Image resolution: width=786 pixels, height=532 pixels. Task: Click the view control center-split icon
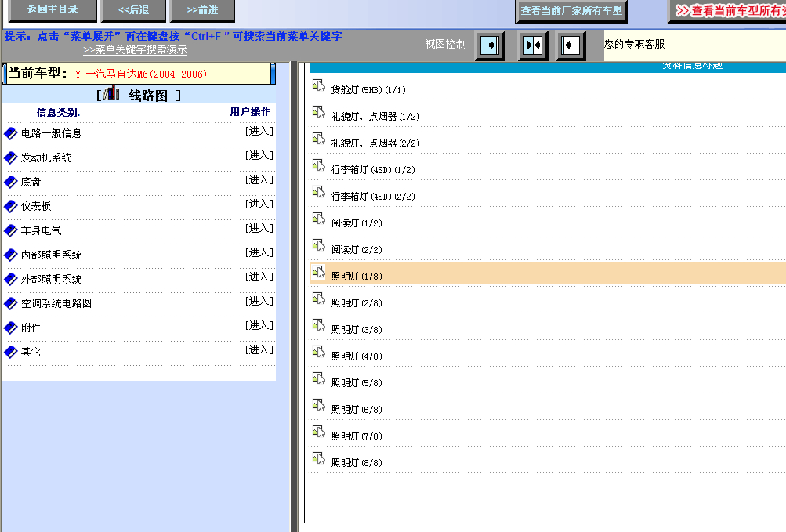coord(532,45)
